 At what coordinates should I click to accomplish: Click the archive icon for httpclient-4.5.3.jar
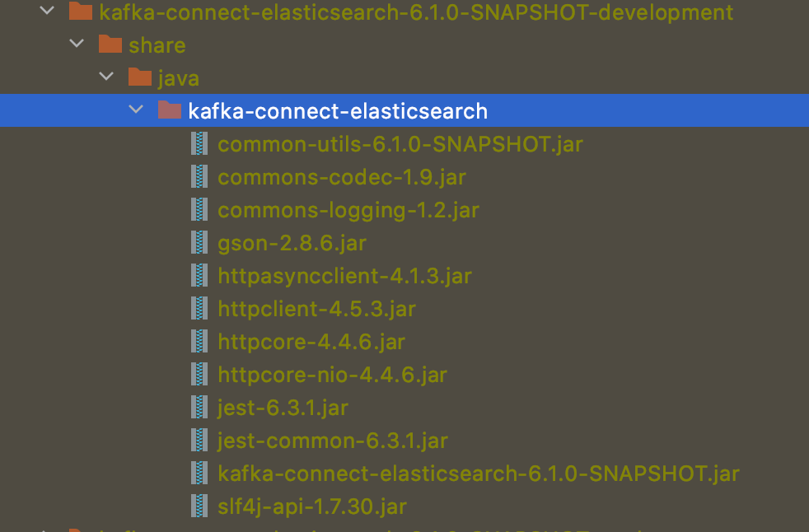(199, 308)
